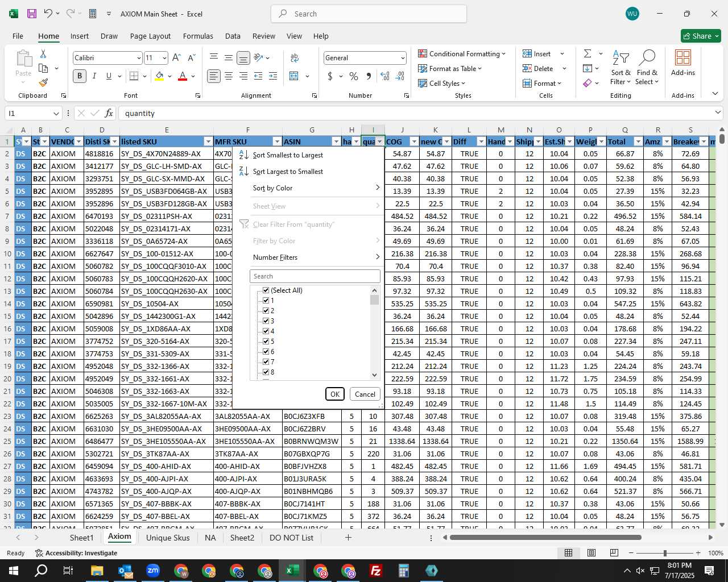Open the General number format dropdown
The width and height of the screenshot is (728, 582).
click(403, 58)
